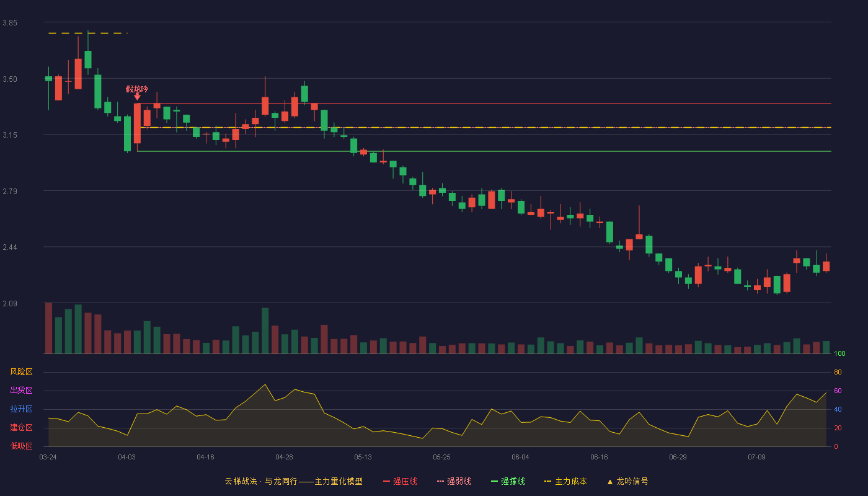The image size is (868, 496).
Task: Click the 05-25 date label
Action: (x=441, y=457)
